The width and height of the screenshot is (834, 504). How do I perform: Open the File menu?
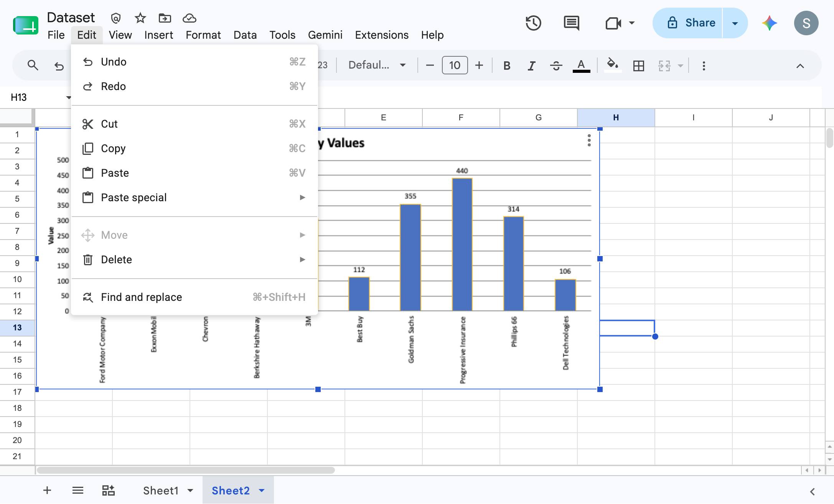point(56,35)
